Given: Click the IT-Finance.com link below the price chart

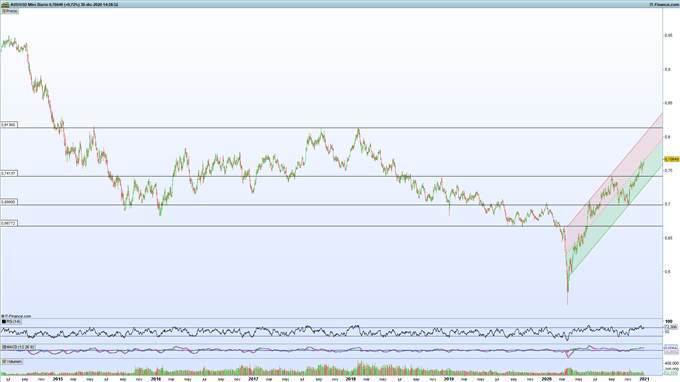Looking at the screenshot, I should click(x=16, y=317).
